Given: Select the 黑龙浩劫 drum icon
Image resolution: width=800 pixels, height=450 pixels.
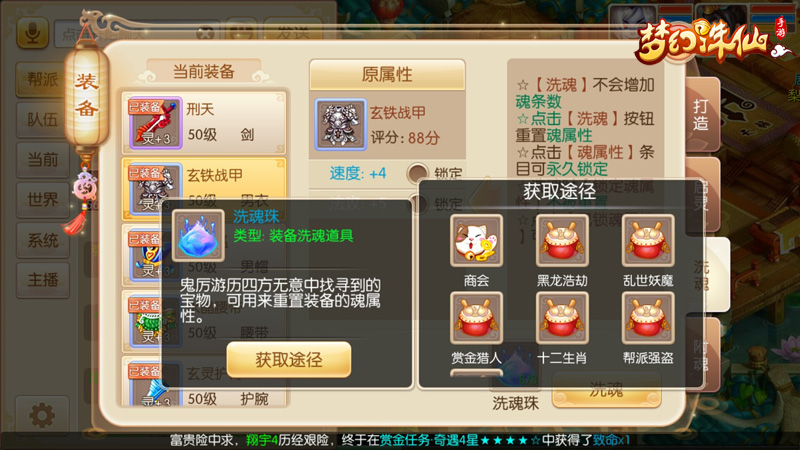Looking at the screenshot, I should pos(562,241).
